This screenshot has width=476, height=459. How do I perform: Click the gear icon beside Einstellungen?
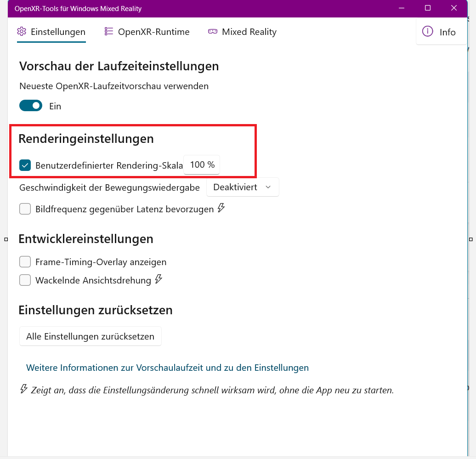[22, 32]
